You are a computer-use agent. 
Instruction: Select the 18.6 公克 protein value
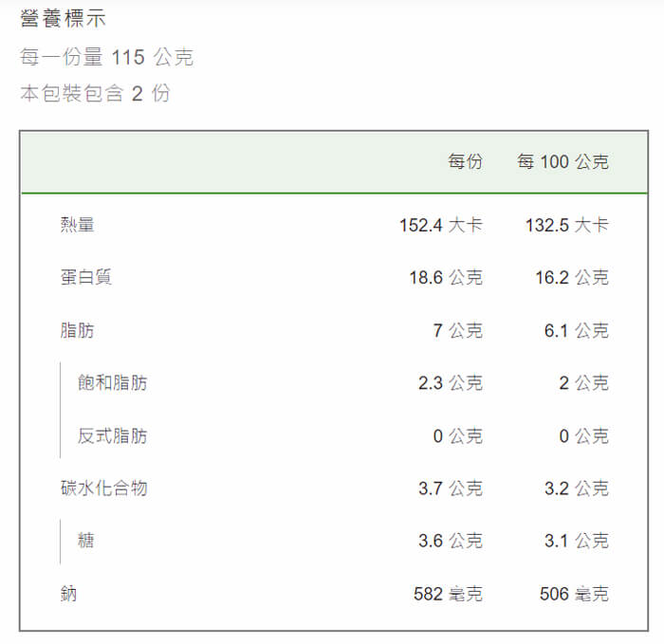(x=446, y=277)
